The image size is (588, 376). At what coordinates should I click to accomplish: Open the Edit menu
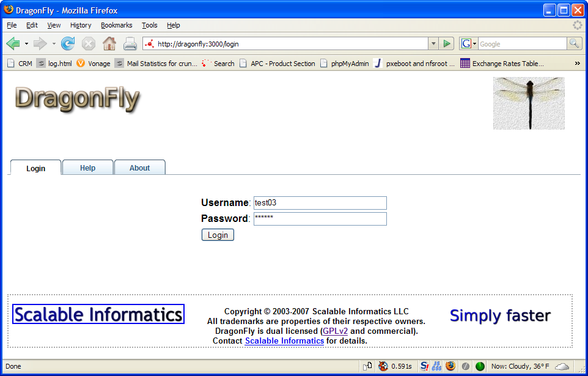[32, 25]
